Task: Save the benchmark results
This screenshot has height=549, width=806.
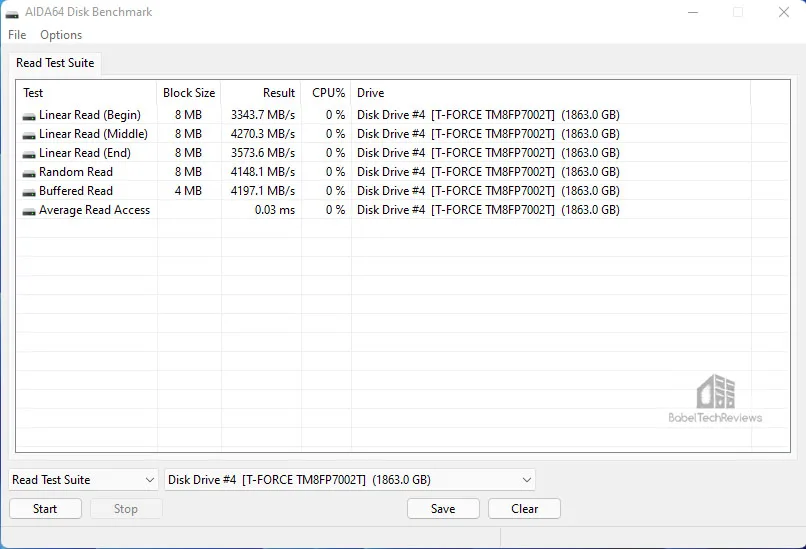Action: (443, 509)
